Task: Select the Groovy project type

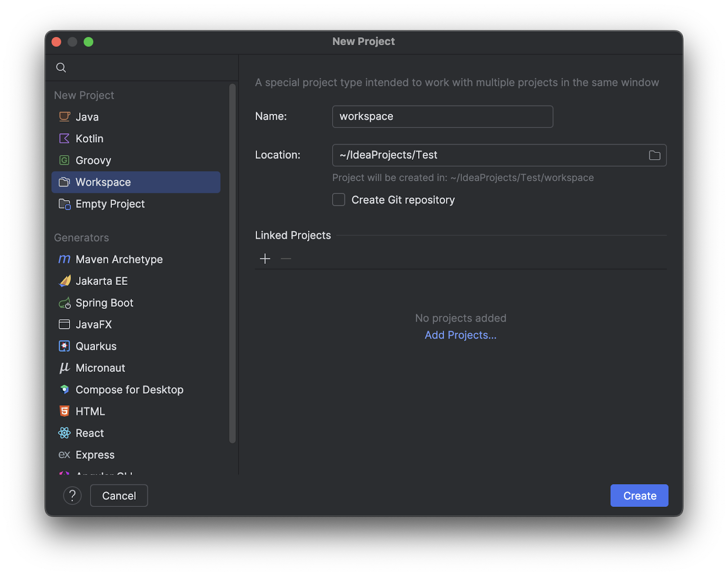Action: 136,160
